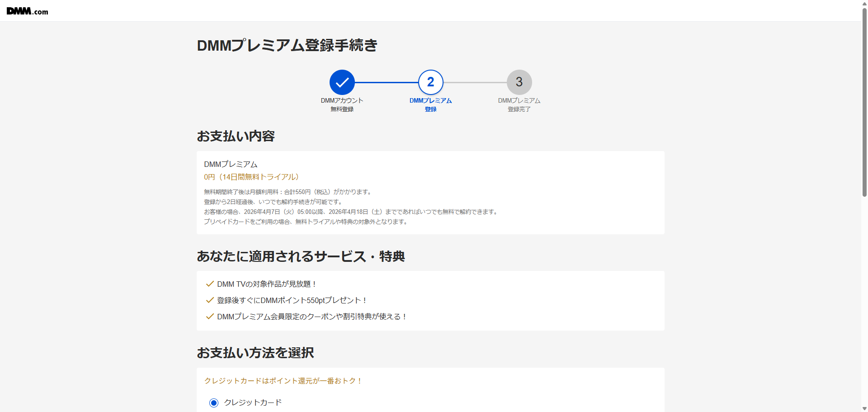Click the クレジットカード payment label

[253, 403]
